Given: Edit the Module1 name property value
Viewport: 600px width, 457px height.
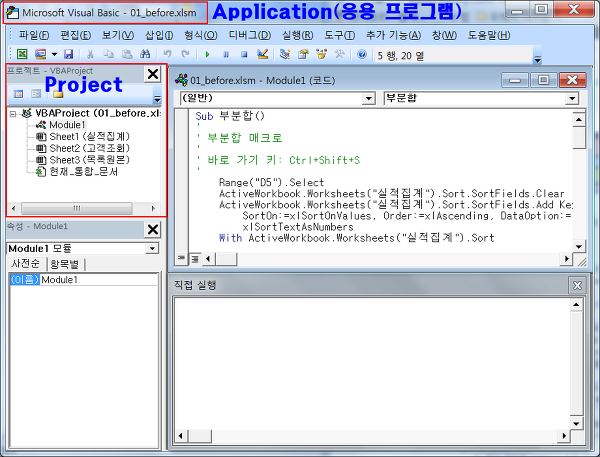Looking at the screenshot, I should coord(99,280).
